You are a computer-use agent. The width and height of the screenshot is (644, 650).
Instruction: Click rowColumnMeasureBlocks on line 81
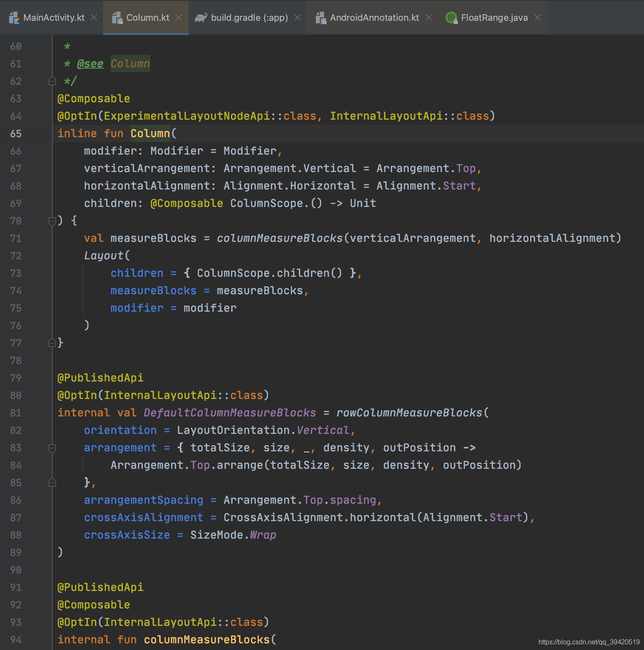click(409, 413)
